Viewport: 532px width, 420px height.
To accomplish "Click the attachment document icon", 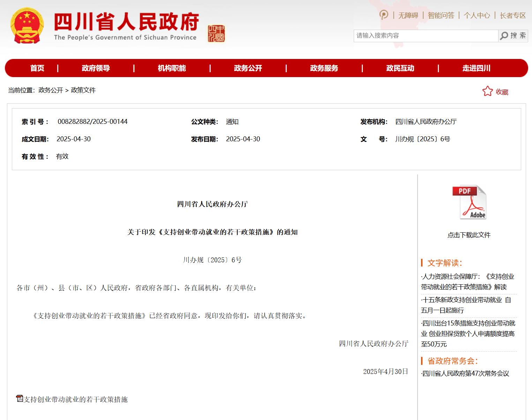I will [20, 398].
